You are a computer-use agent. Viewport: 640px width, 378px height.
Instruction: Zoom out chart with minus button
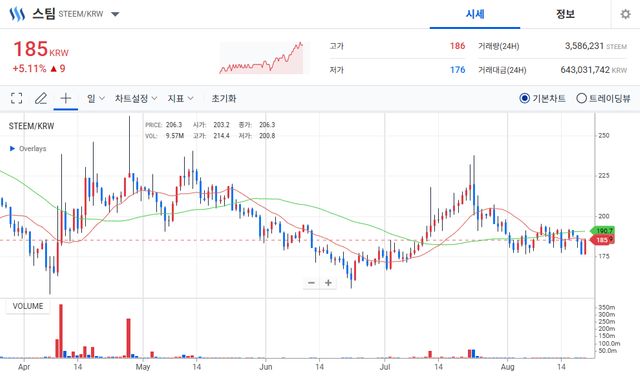point(311,283)
